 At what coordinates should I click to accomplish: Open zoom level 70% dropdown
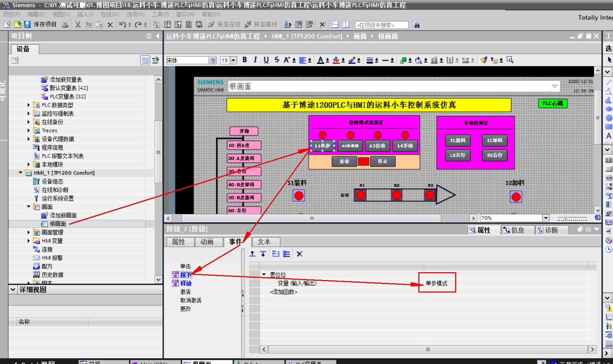[545, 218]
